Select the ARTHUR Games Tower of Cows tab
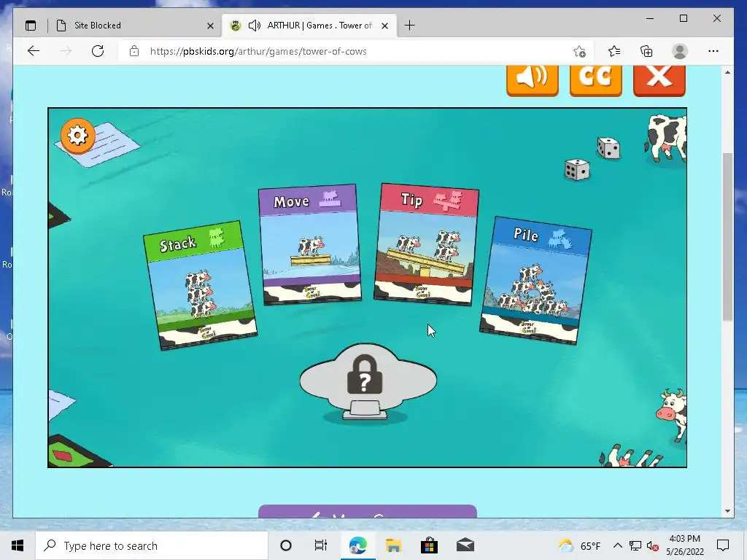This screenshot has height=560, width=747. (309, 26)
